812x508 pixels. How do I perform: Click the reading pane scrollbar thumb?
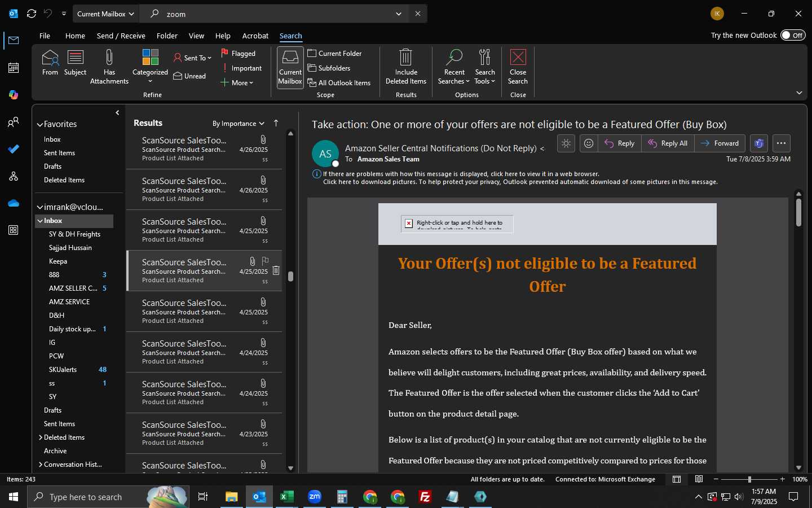(x=798, y=213)
